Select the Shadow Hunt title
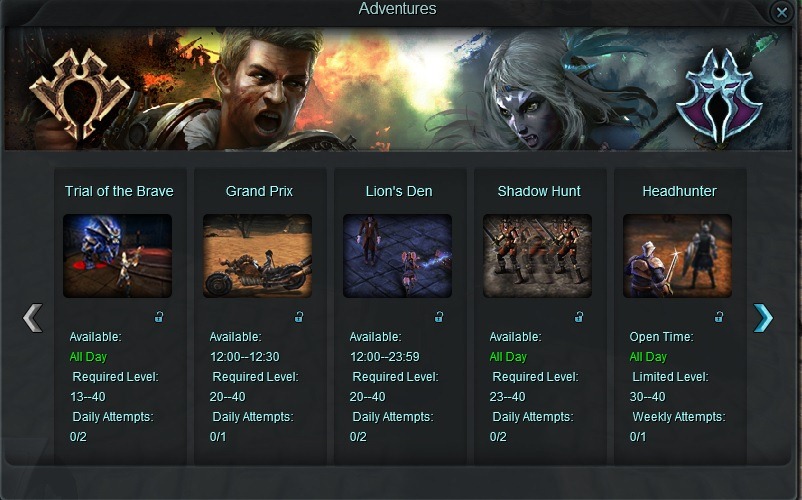Screen dimensions: 802x500 point(539,191)
